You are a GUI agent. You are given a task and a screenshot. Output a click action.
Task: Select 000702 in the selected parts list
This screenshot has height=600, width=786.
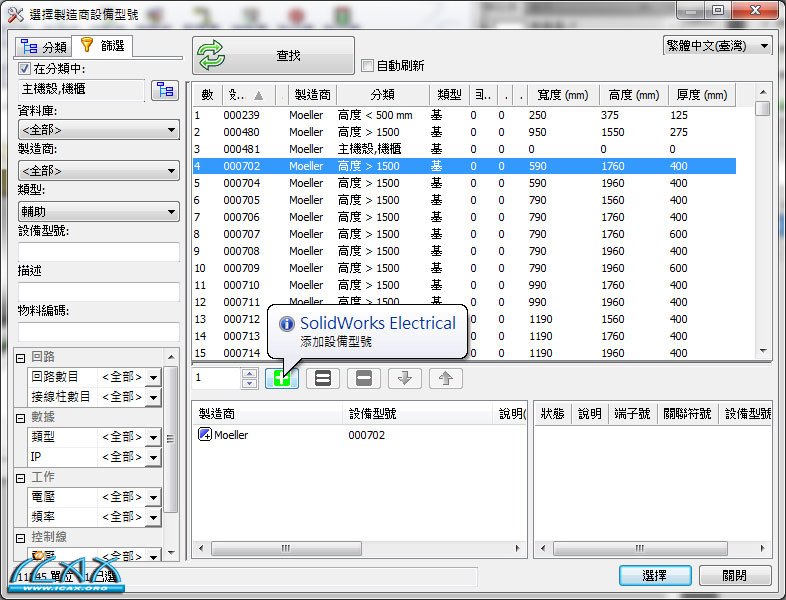click(366, 435)
